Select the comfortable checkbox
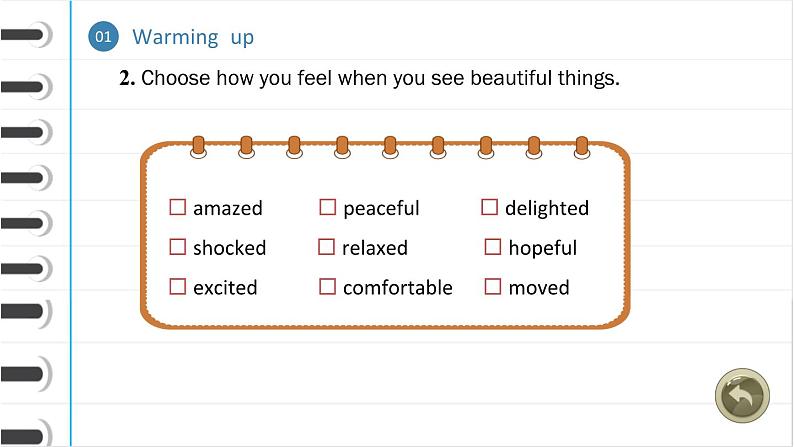This screenshot has width=794, height=447. (x=328, y=287)
